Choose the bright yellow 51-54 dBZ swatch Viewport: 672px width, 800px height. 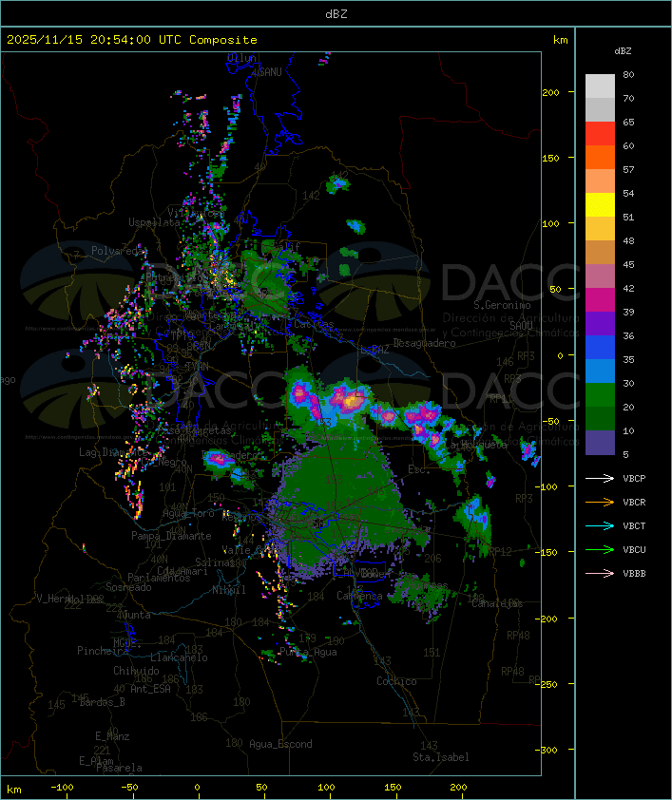[x=600, y=205]
